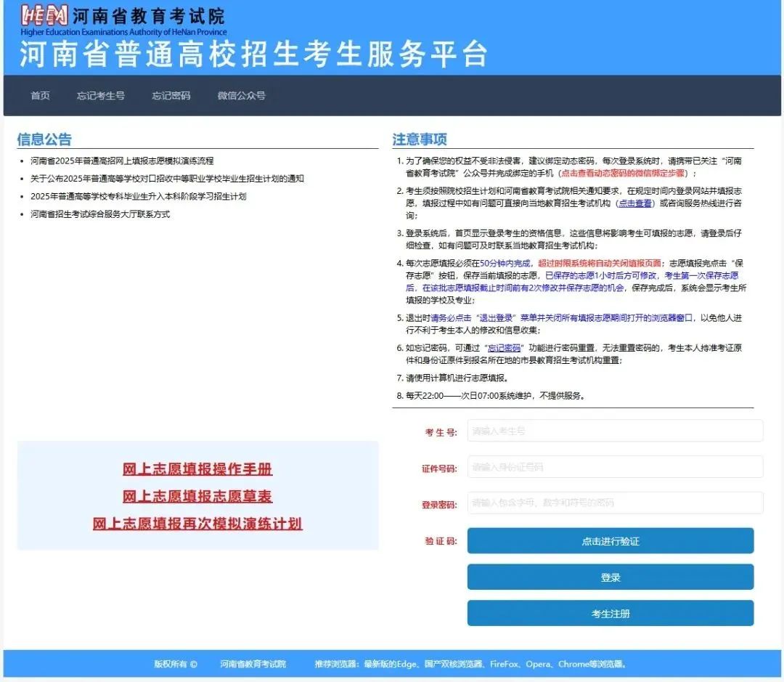
Task: Focus the 证件号码 input field
Action: [x=615, y=467]
